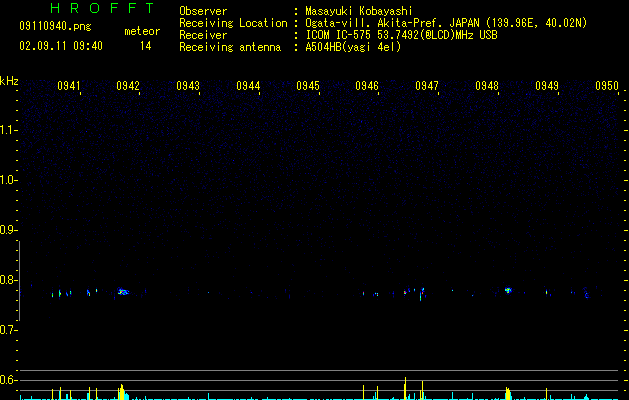Click the A504HB(yagi 4el) antenna text
The width and height of the screenshot is (629, 400).
pos(353,47)
